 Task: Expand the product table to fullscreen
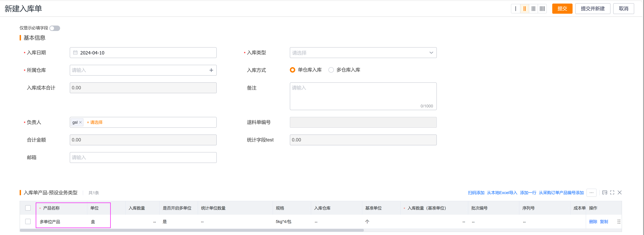(612, 192)
